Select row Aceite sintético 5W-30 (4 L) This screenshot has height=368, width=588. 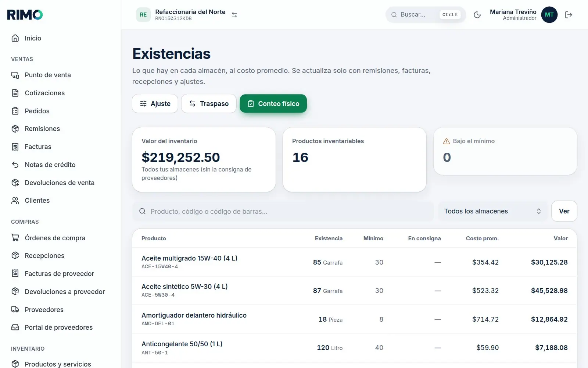click(x=355, y=291)
